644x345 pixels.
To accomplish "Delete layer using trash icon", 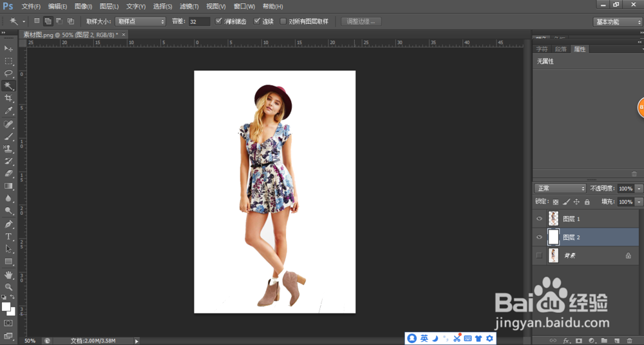I will (629, 340).
